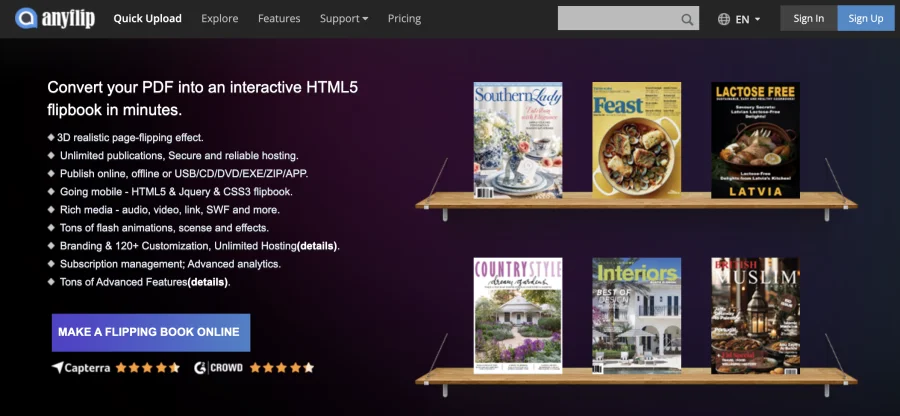Open the Southern Lady magazine cover

518,140
